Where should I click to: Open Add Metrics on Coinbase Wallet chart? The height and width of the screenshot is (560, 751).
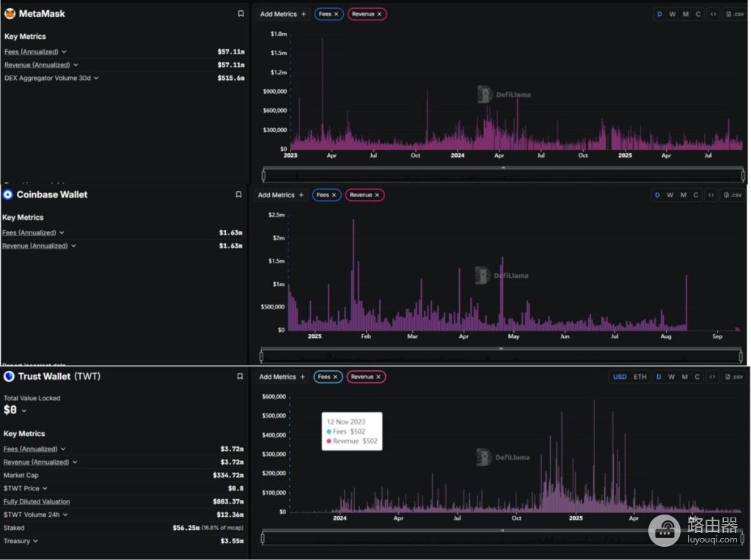pyautogui.click(x=281, y=195)
